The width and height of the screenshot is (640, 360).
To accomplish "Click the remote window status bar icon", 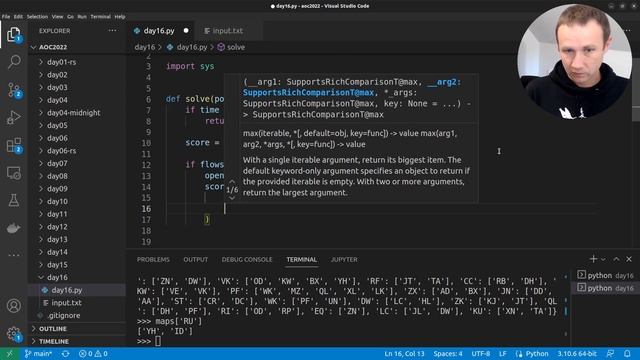I will [x=10, y=353].
